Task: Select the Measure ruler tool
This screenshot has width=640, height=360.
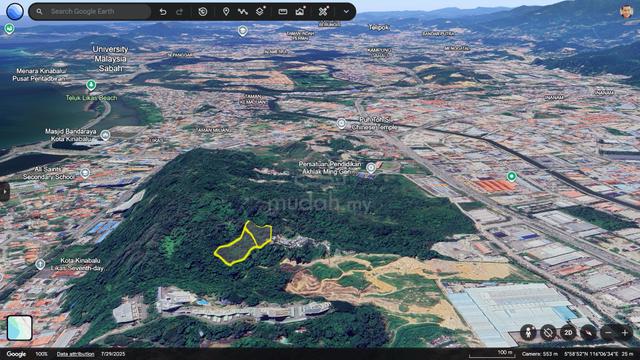Action: point(282,11)
